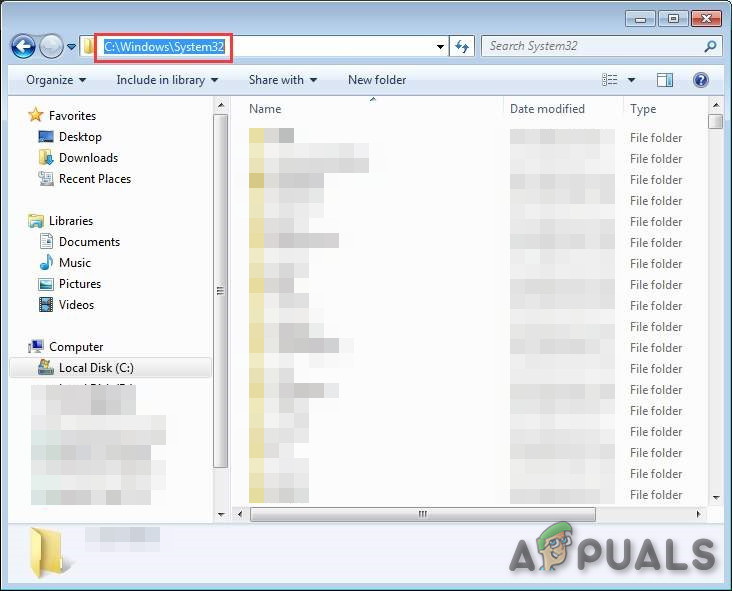
Task: Click the Recent Places icon
Action: (46, 178)
